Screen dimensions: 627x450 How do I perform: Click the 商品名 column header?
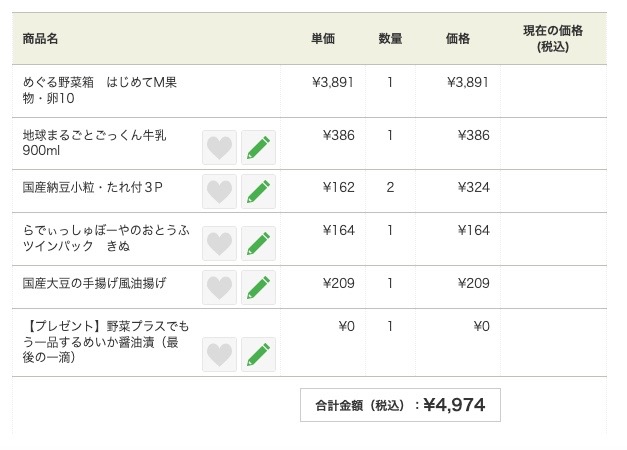pos(41,39)
